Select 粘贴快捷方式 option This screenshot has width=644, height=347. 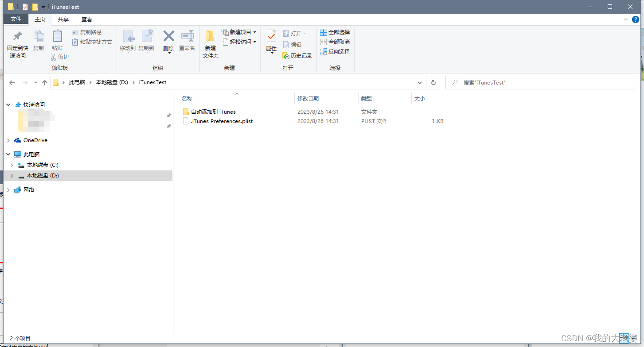(92, 42)
